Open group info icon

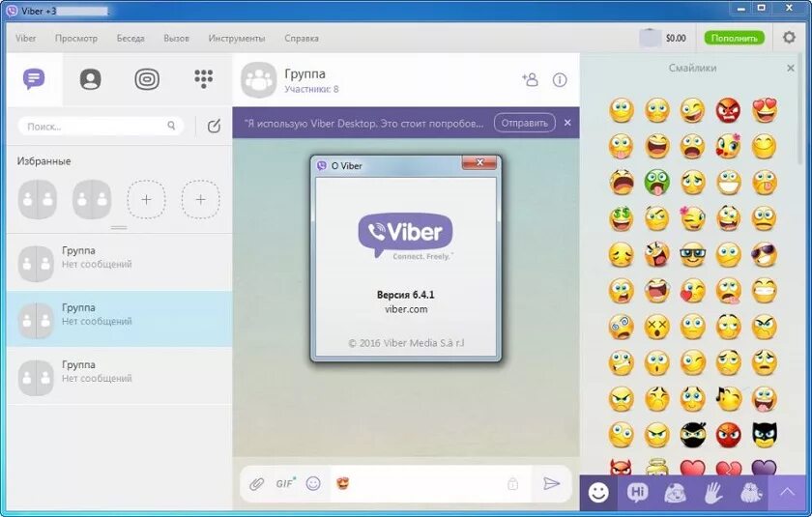coord(560,79)
